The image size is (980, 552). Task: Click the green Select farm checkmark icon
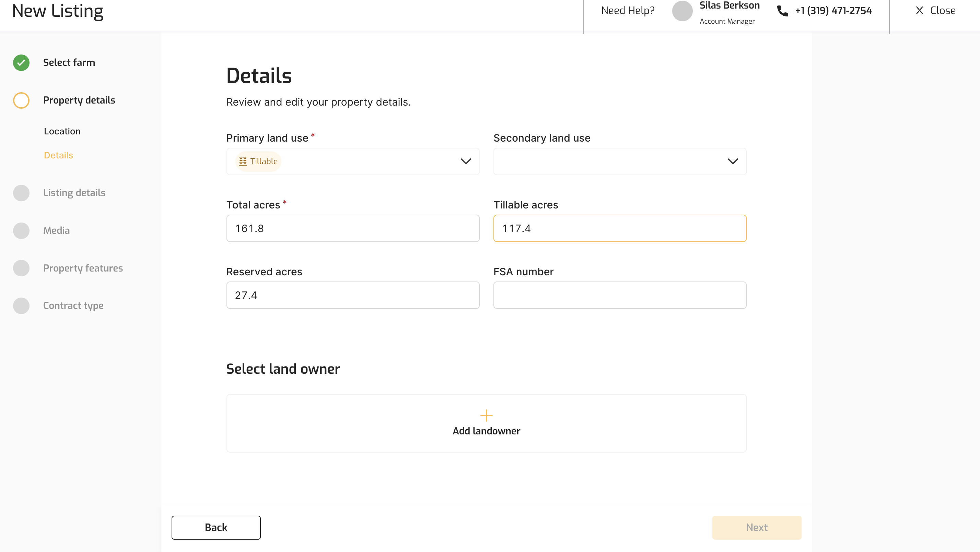coord(21,63)
